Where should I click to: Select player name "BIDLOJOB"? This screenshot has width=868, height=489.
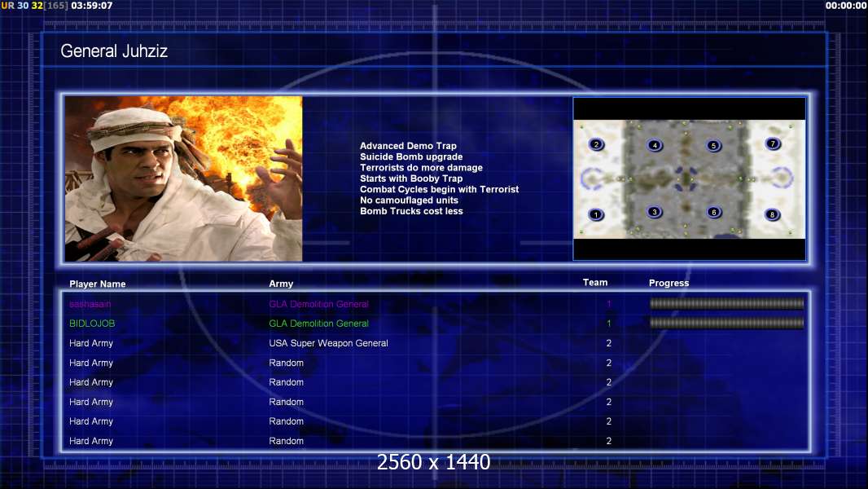pos(92,324)
